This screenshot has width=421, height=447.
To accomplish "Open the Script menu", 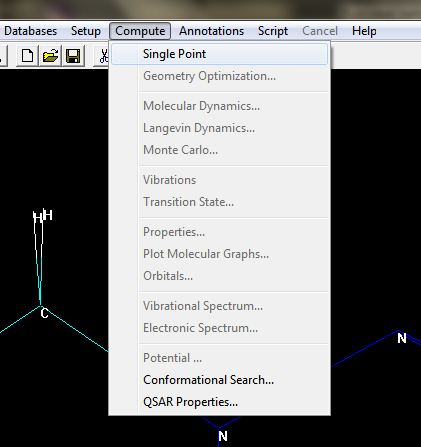I will [x=273, y=31].
